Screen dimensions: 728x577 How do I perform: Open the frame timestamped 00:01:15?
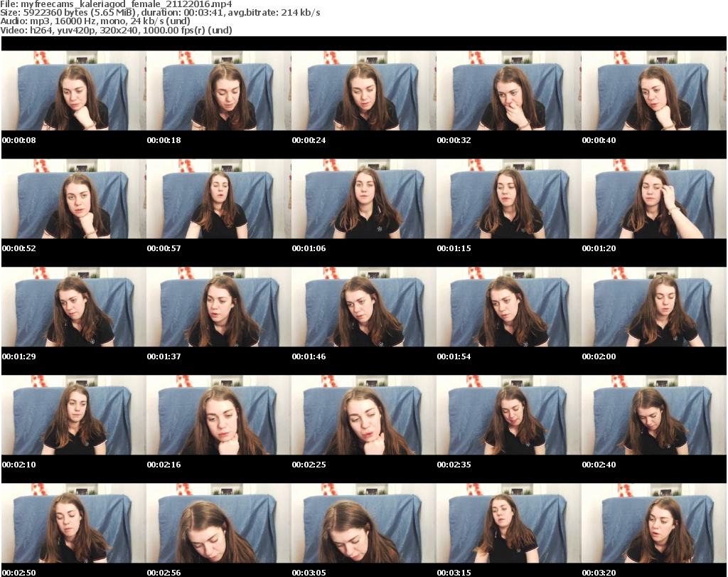coord(508,198)
